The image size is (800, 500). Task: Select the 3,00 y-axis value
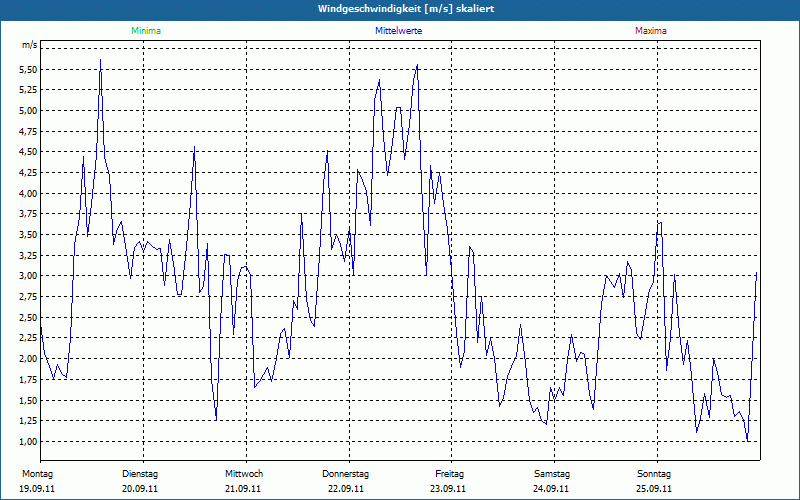[28, 276]
